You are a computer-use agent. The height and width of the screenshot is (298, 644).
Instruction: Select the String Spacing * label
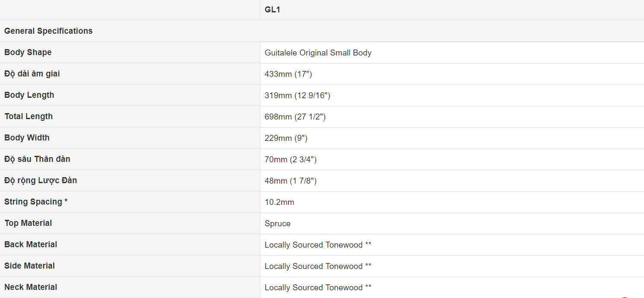click(x=36, y=202)
